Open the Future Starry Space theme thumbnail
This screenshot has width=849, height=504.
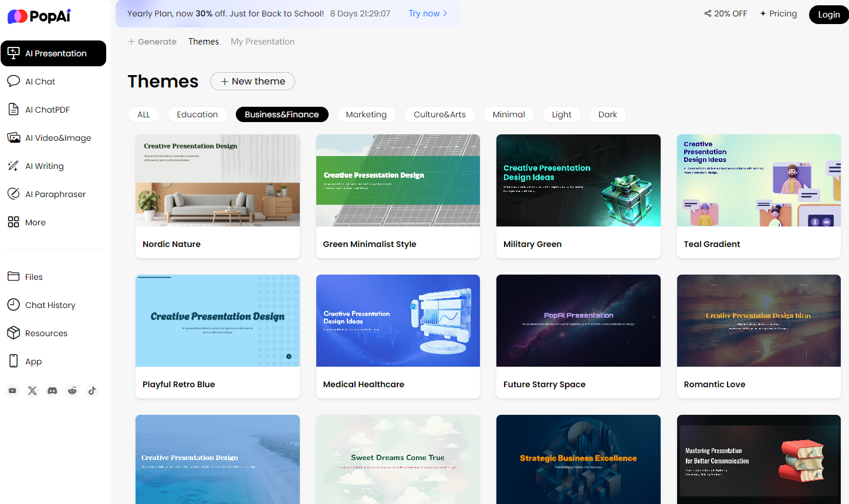coord(578,320)
